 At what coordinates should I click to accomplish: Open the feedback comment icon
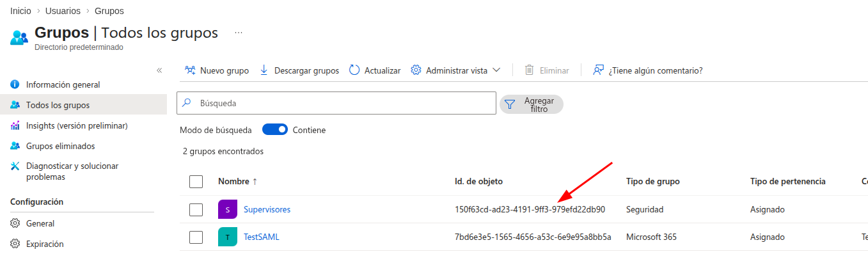[x=598, y=70]
